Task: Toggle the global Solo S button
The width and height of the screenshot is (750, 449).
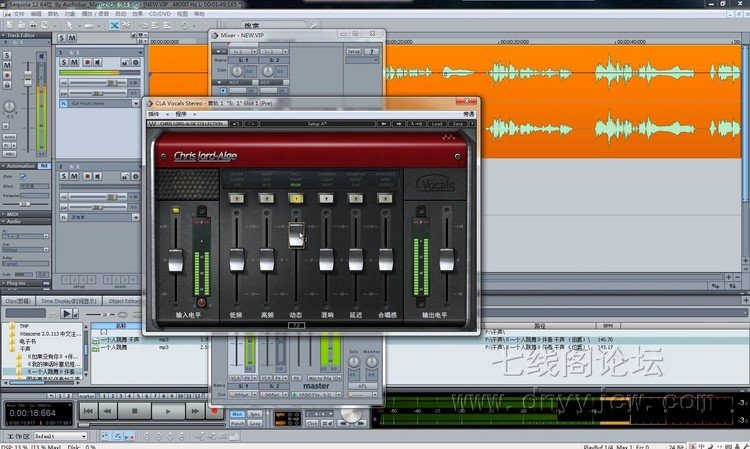Action: pos(62,38)
